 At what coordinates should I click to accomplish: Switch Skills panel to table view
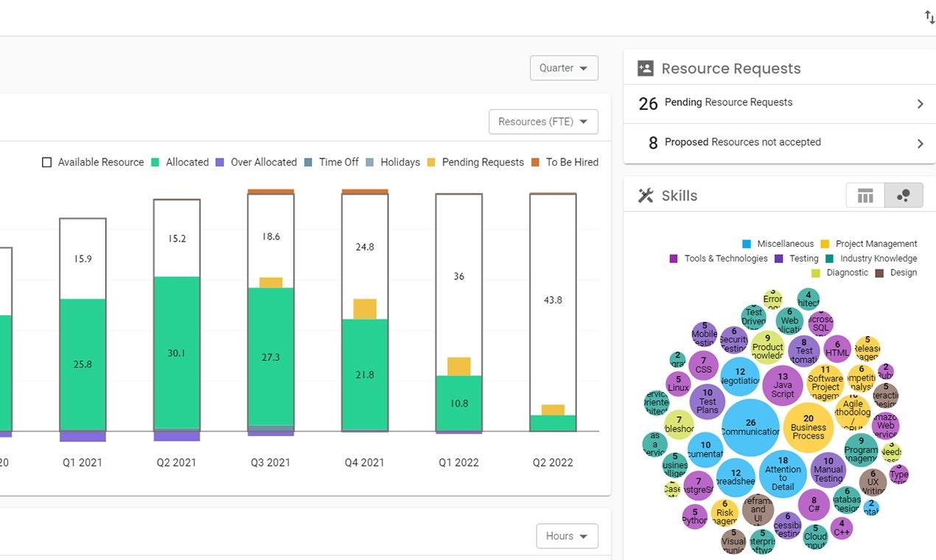(x=865, y=196)
